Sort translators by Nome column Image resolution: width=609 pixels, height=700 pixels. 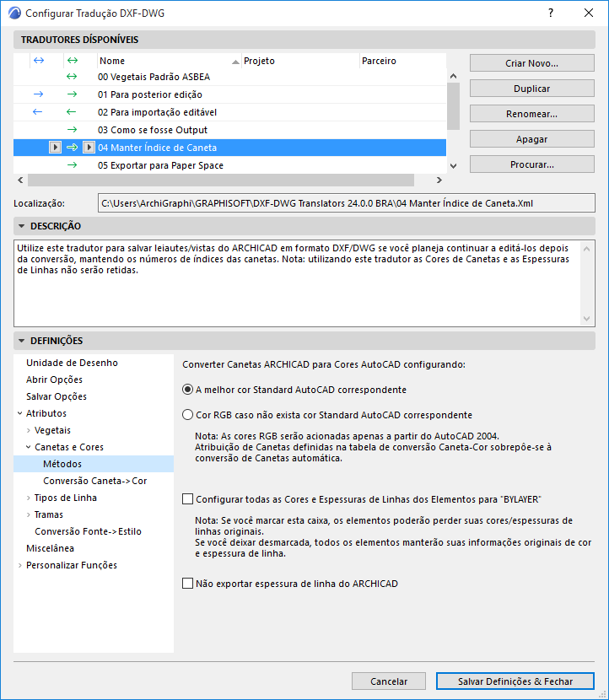click(x=170, y=61)
